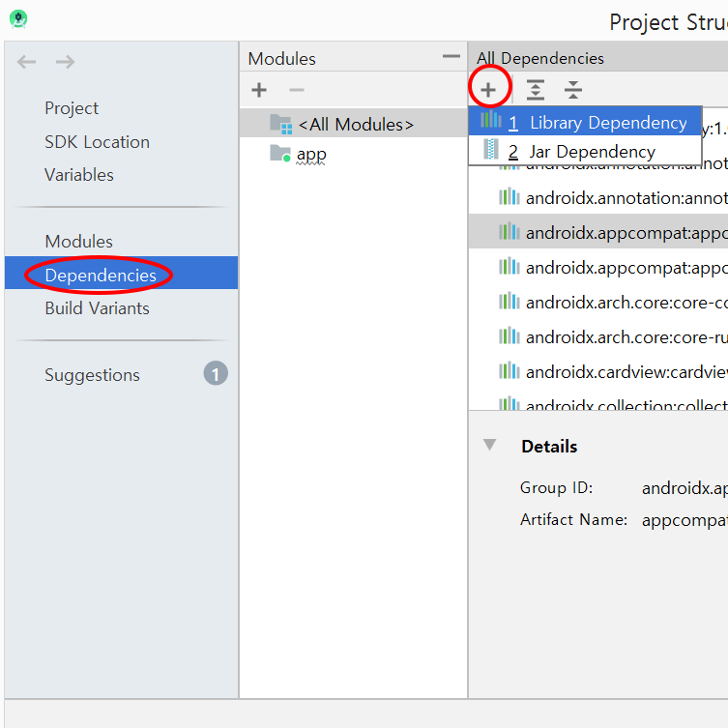This screenshot has width=728, height=728.
Task: Click the All Dependencies header
Action: pos(540,59)
